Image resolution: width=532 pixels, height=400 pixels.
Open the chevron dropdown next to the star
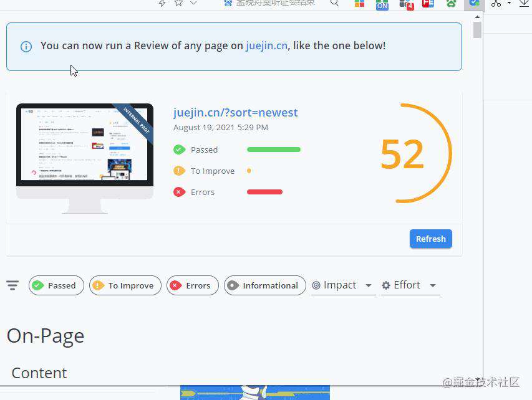tap(193, 2)
